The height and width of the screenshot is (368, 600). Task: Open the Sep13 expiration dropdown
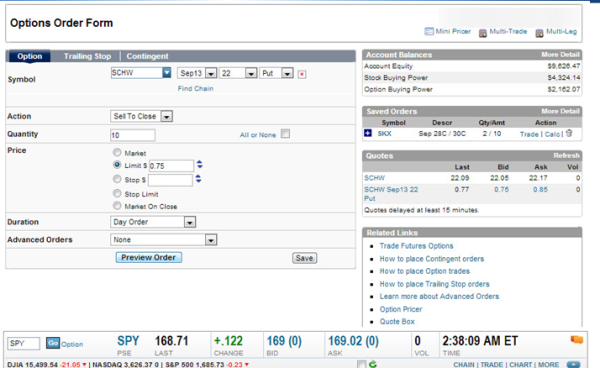(211, 73)
